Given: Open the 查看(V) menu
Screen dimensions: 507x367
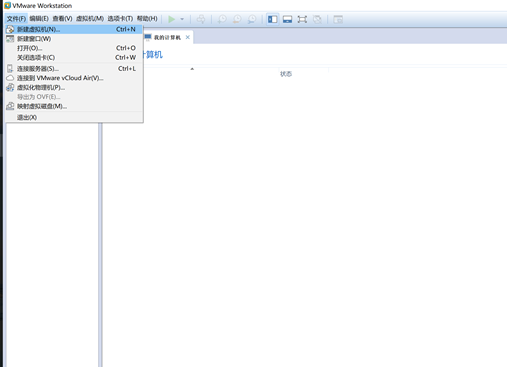Looking at the screenshot, I should (x=62, y=19).
